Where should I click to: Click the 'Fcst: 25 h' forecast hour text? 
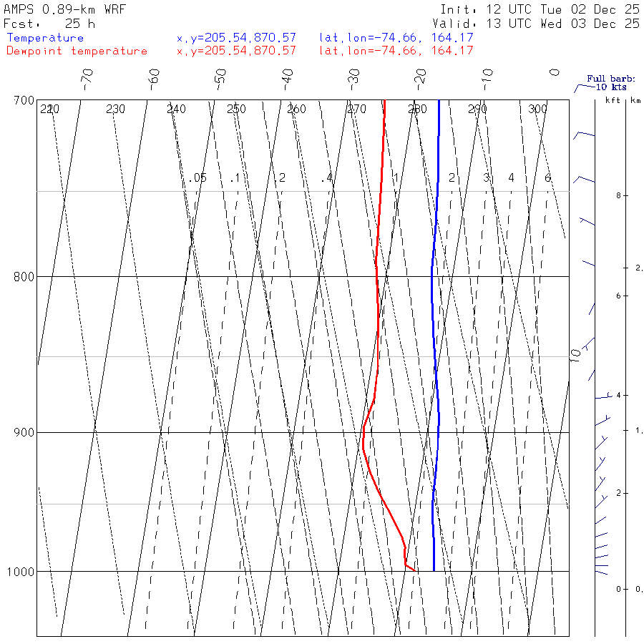point(49,24)
